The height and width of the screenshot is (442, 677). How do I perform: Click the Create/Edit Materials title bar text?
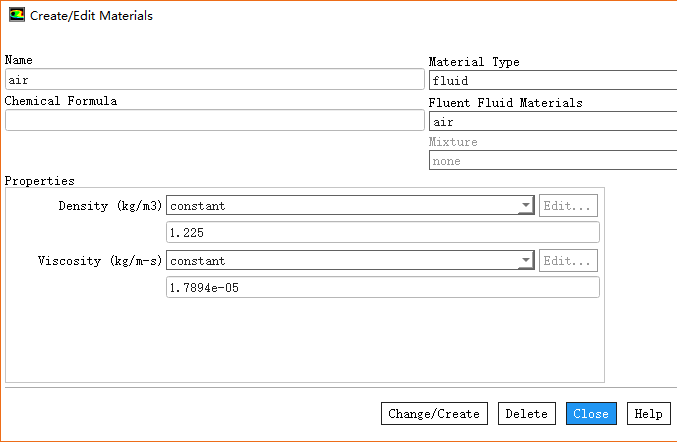[x=92, y=16]
